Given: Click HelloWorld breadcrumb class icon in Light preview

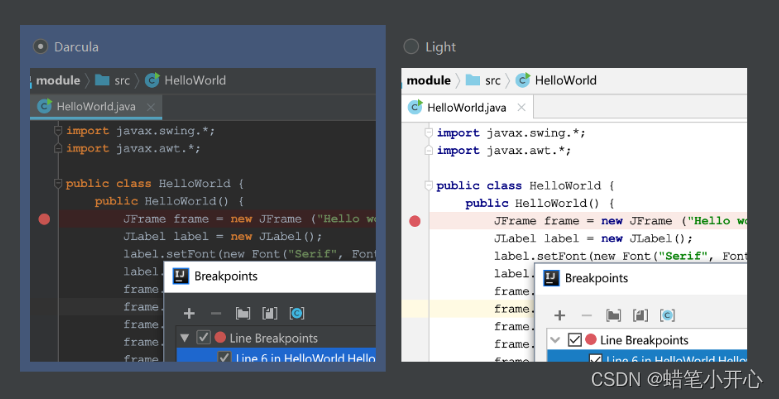Looking at the screenshot, I should point(523,80).
